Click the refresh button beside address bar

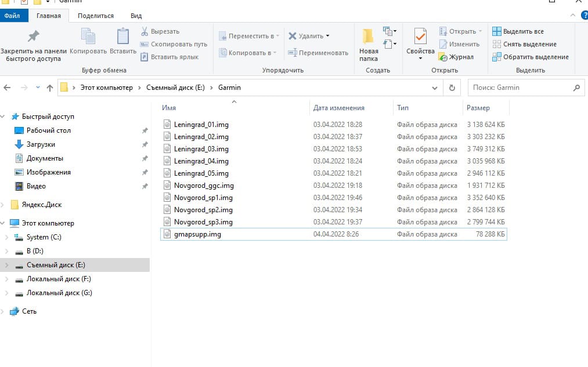click(452, 88)
